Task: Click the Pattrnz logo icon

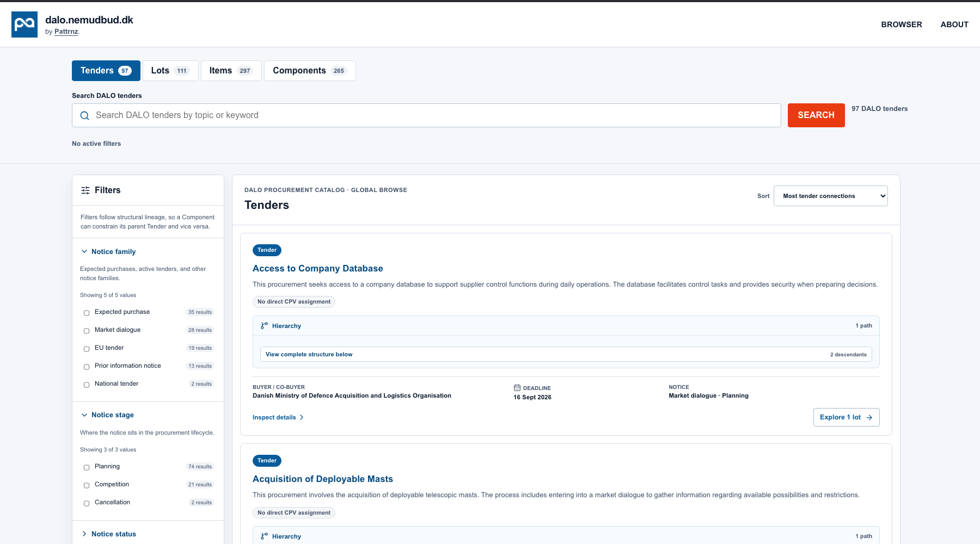Action: point(24,24)
